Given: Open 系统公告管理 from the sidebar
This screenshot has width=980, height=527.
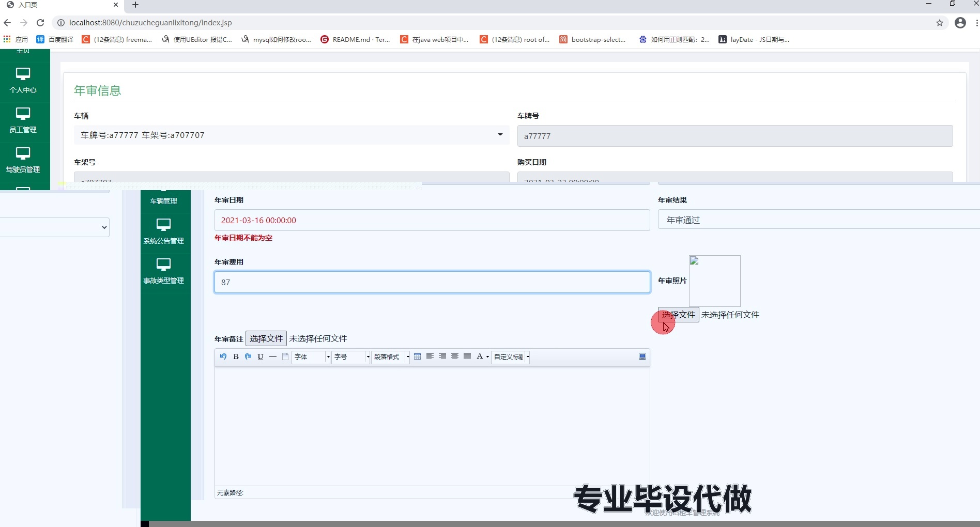Looking at the screenshot, I should 164,231.
